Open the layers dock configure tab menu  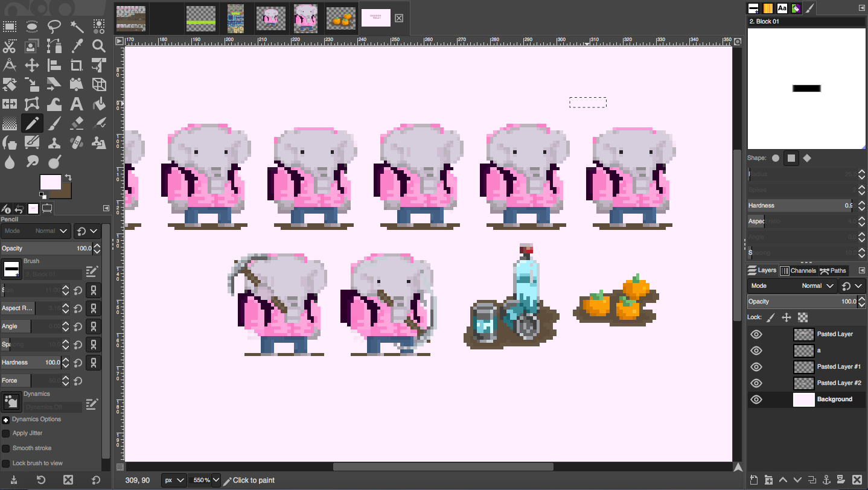tap(862, 270)
